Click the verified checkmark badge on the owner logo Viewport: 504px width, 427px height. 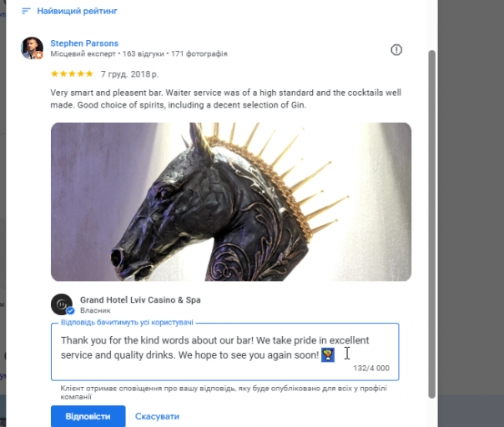click(x=70, y=310)
